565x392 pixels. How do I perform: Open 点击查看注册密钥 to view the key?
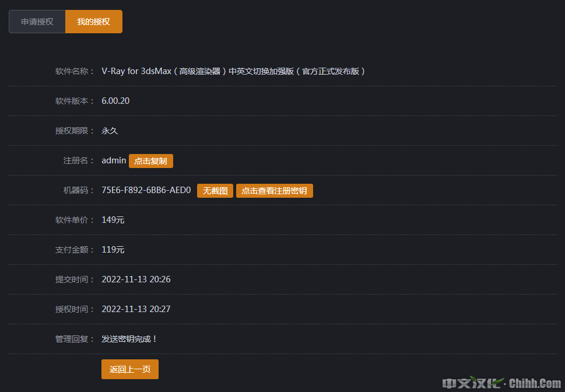tap(274, 191)
